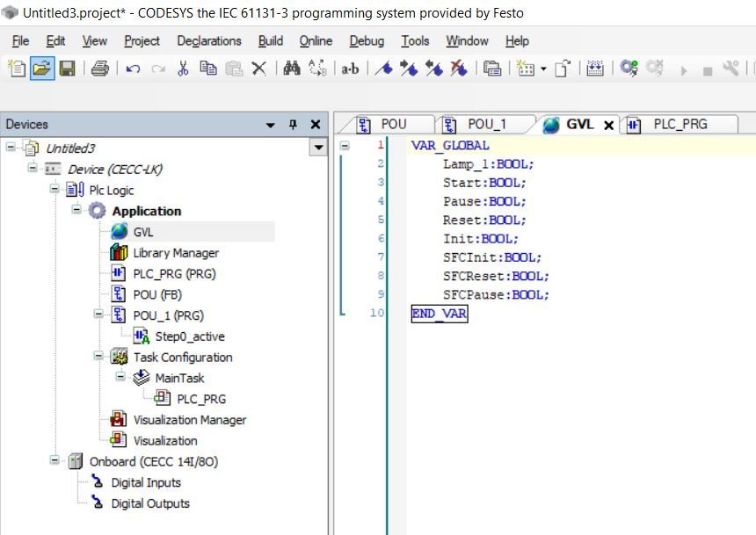756x535 pixels.
Task: Click the a·b rename toolbar icon
Action: 350,69
